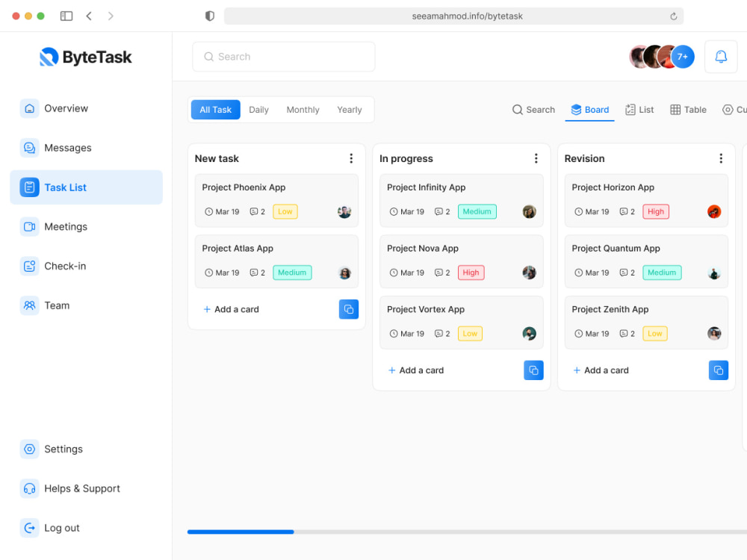Open the New task column options menu
This screenshot has height=560, width=747.
click(x=351, y=158)
